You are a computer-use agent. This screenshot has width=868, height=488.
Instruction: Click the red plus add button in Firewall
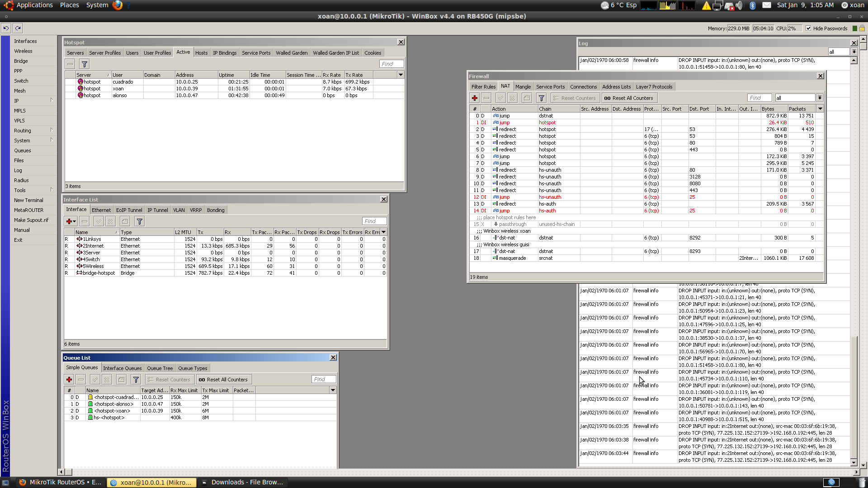(x=474, y=98)
